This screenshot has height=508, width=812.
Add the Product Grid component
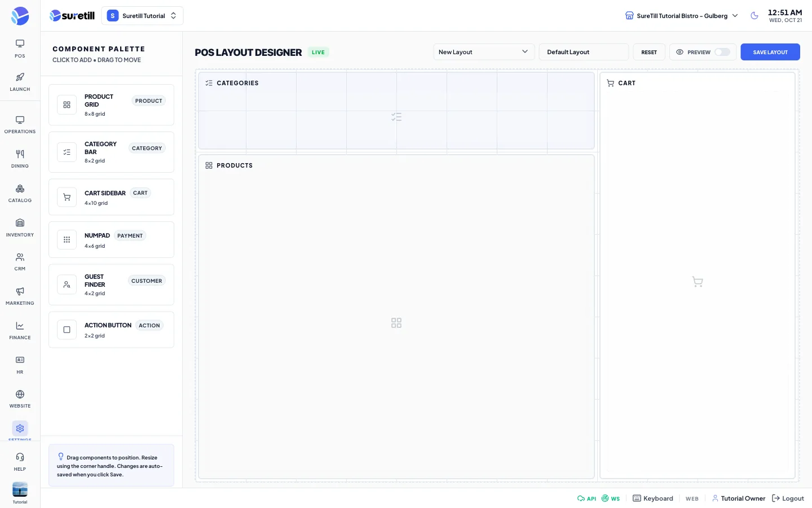(x=111, y=105)
